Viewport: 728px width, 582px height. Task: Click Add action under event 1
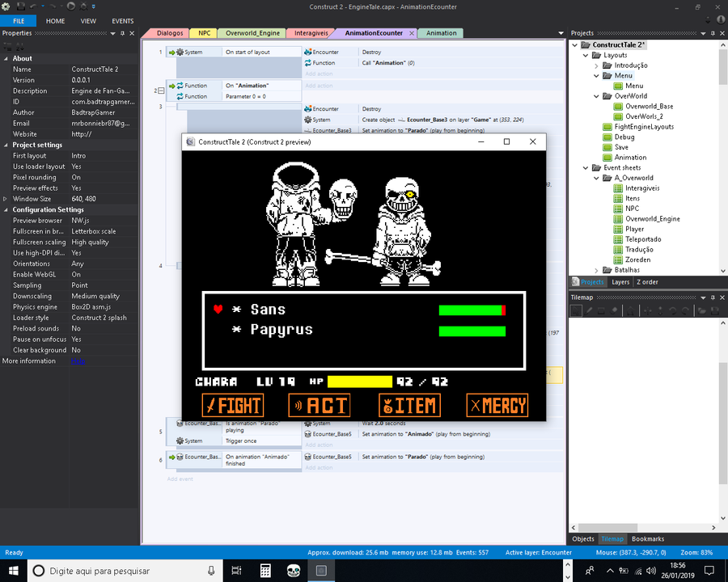click(319, 74)
